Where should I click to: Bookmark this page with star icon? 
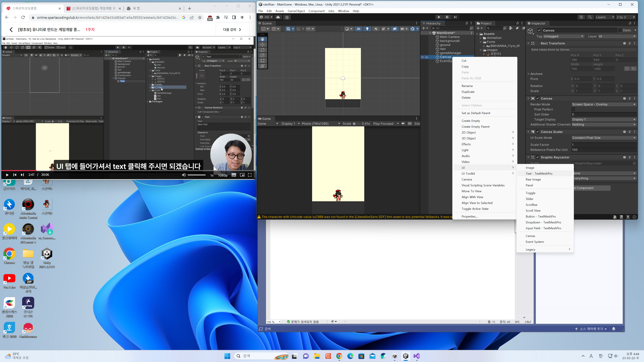point(200,17)
